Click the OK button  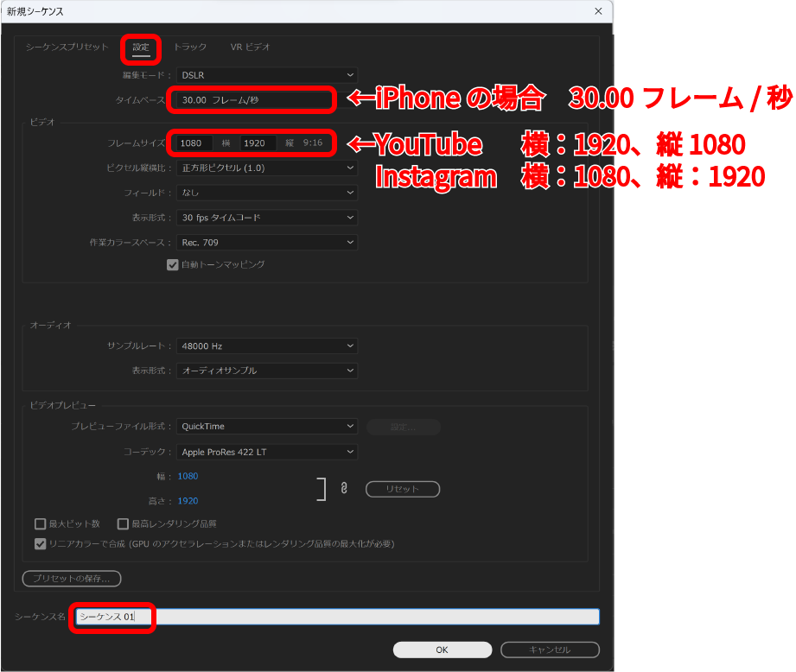442,650
